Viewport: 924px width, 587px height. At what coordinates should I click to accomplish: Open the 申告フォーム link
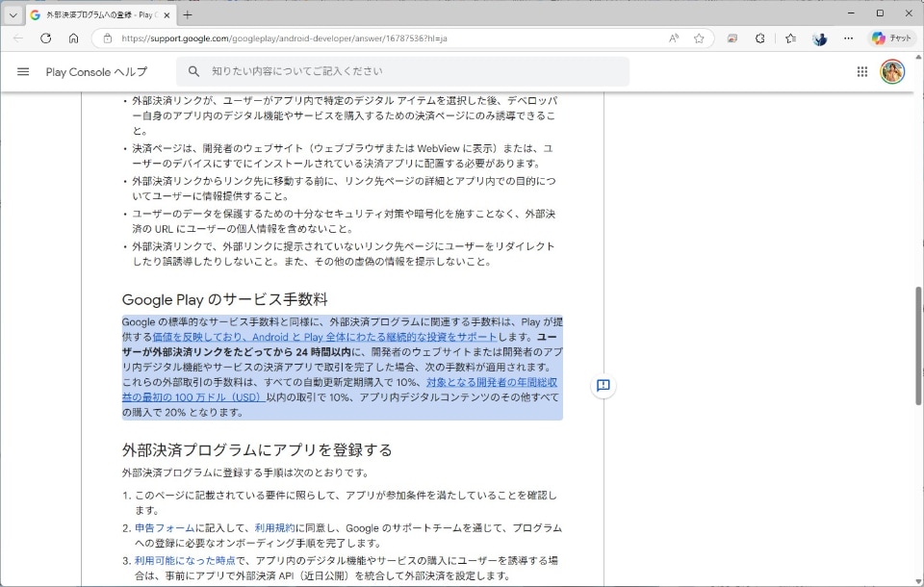pos(165,528)
